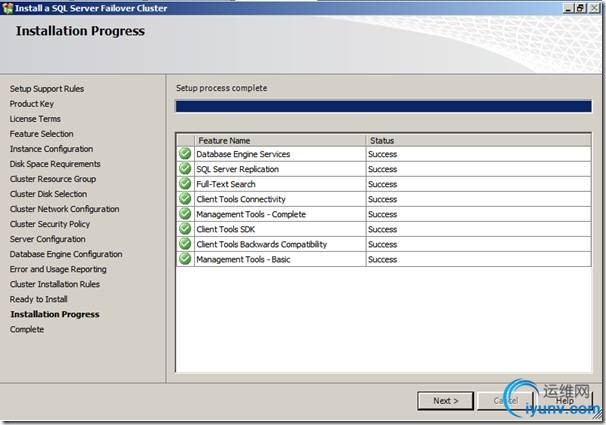Select the Database Engine Services feature name
606x425 pixels.
coord(243,154)
